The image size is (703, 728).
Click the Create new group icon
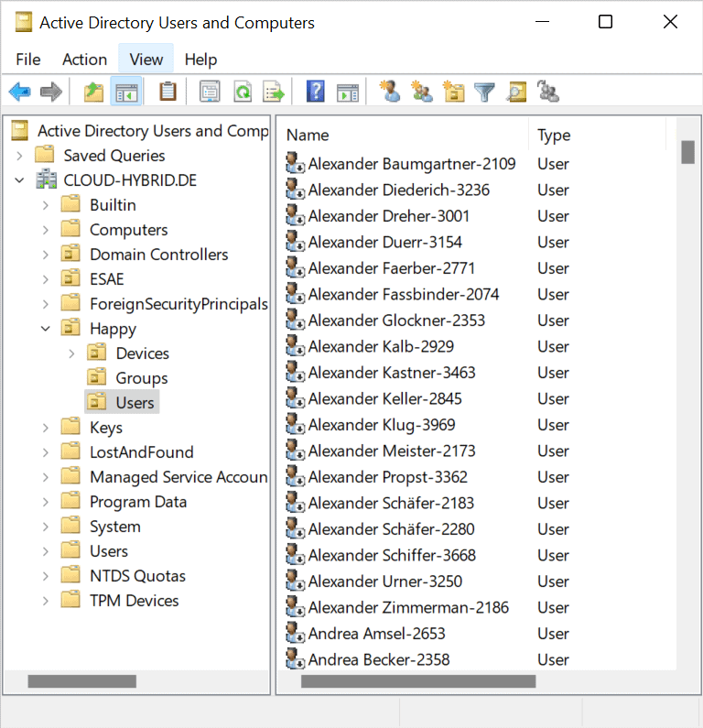[422, 92]
